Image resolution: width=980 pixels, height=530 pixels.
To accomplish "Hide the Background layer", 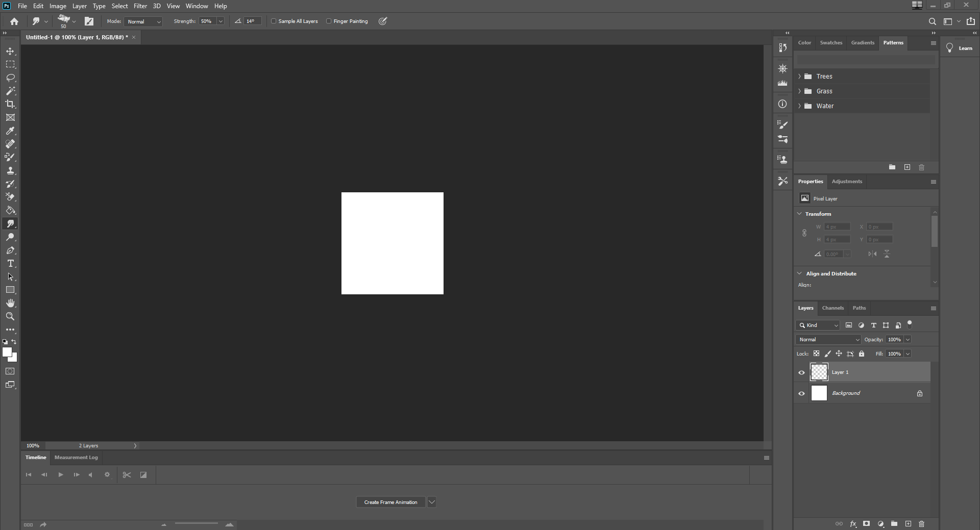I will click(801, 393).
